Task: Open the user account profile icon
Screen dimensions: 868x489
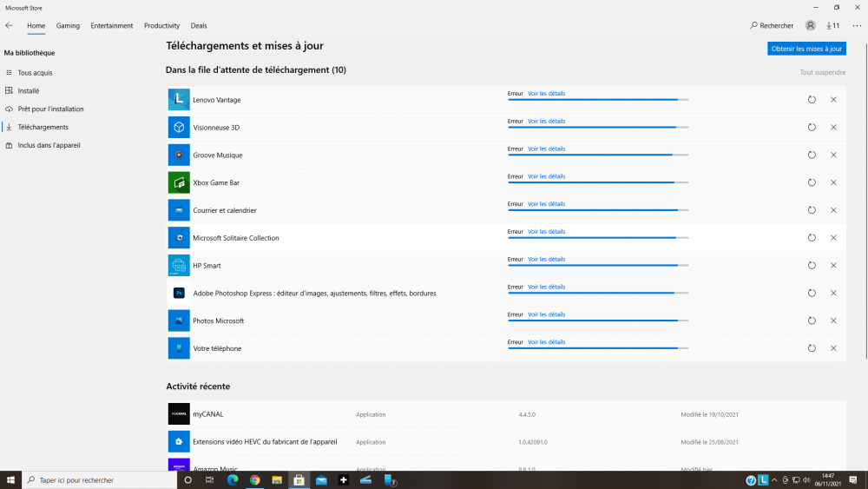Action: (x=811, y=26)
